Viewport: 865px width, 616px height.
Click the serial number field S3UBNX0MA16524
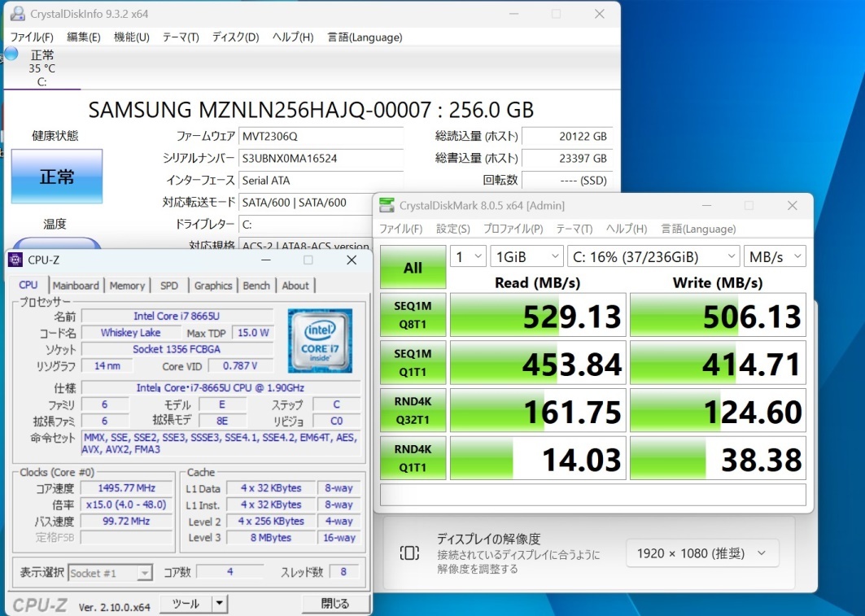point(321,159)
